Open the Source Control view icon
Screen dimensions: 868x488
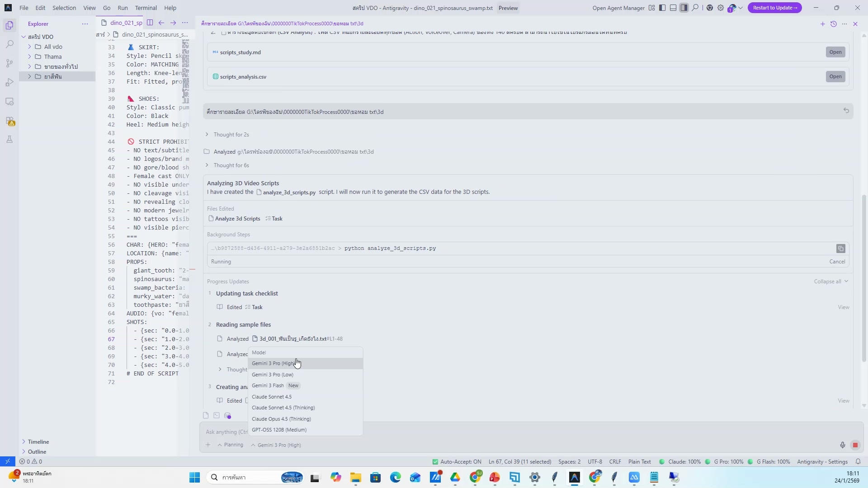coord(9,63)
